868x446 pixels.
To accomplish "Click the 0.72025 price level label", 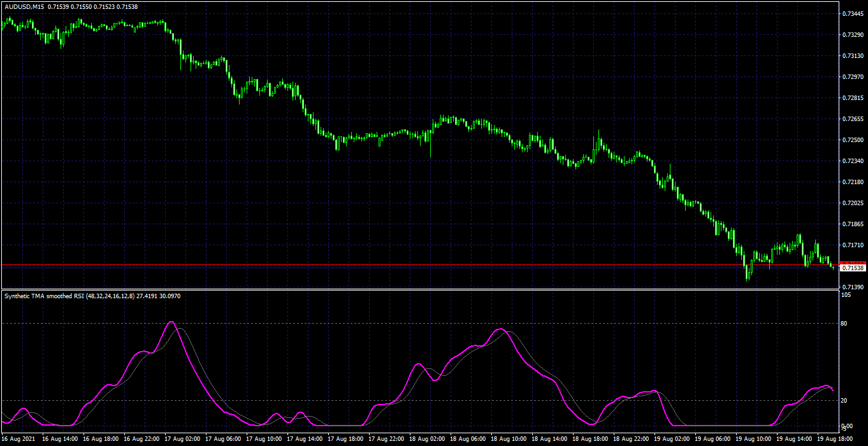I will tap(853, 203).
